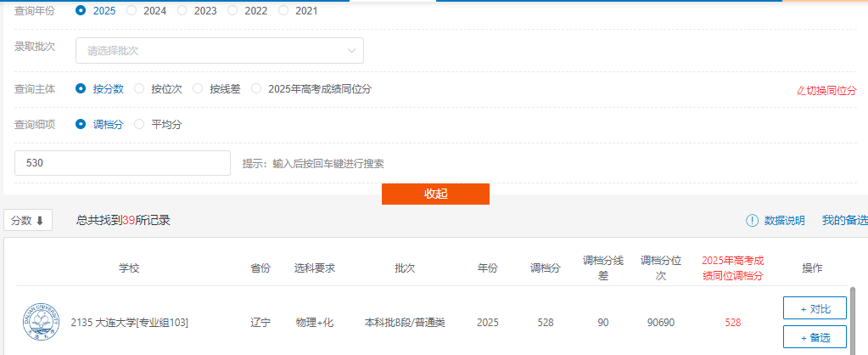Viewport: 868px width, 355px height.
Task: Click the 530 score input field
Action: (122, 163)
